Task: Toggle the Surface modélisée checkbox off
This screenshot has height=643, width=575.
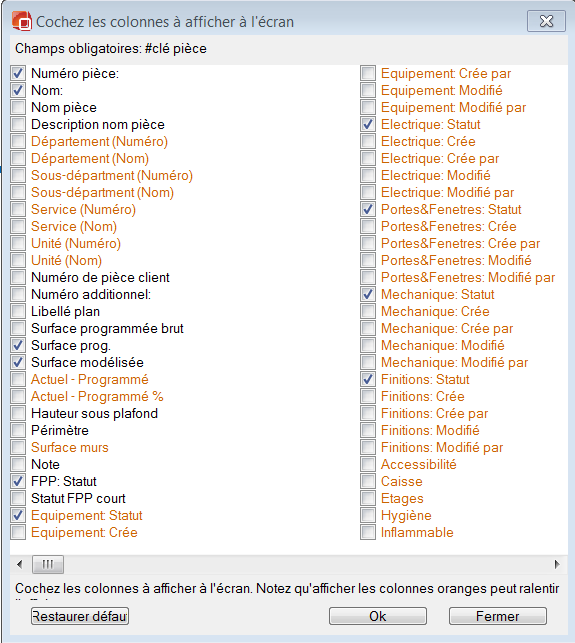Action: click(18, 363)
